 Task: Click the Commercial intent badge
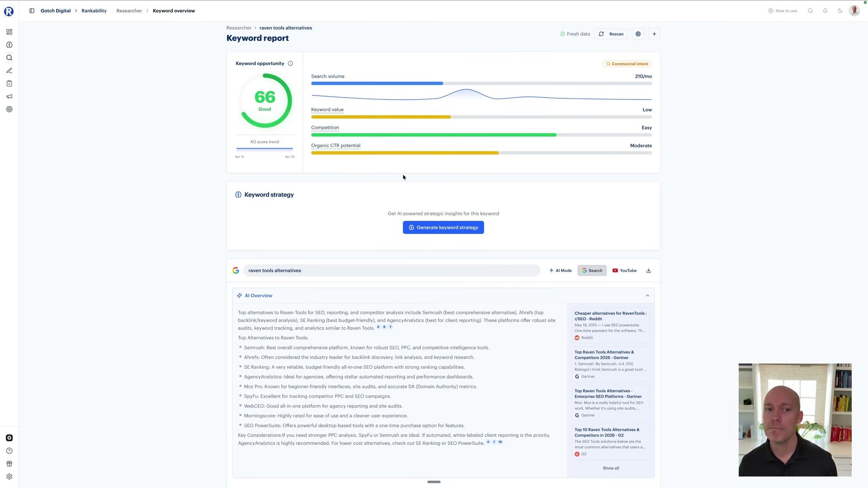tap(627, 64)
